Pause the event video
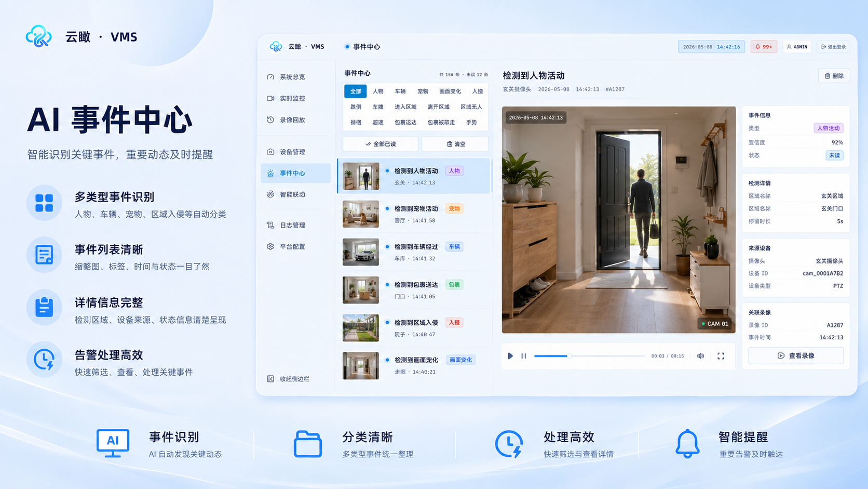 click(x=524, y=356)
